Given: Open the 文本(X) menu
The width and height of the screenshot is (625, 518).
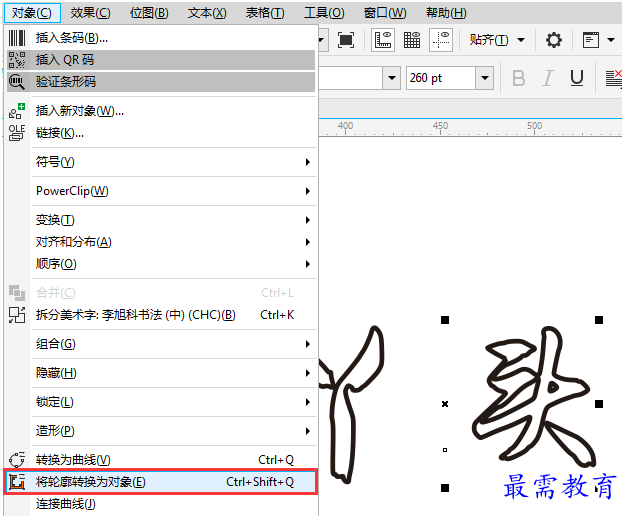Looking at the screenshot, I should pos(207,13).
